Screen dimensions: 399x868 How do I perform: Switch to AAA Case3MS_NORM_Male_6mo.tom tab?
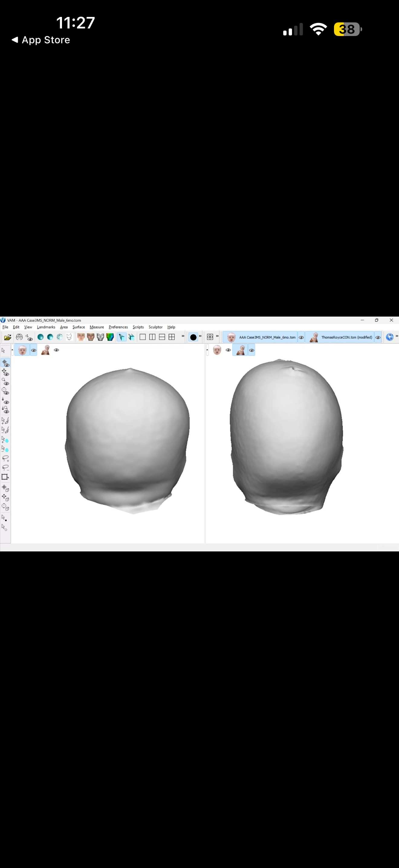tap(260, 337)
